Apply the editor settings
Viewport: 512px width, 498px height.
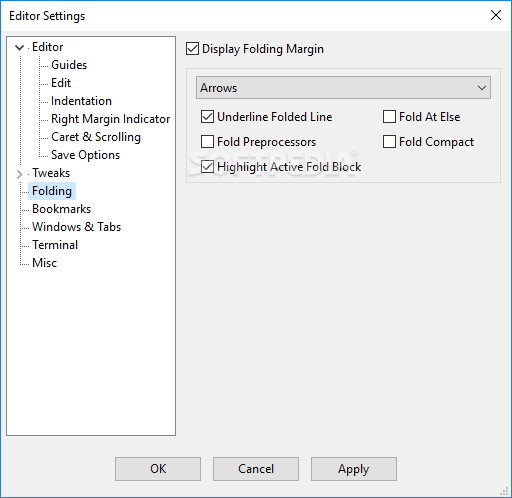(x=354, y=469)
